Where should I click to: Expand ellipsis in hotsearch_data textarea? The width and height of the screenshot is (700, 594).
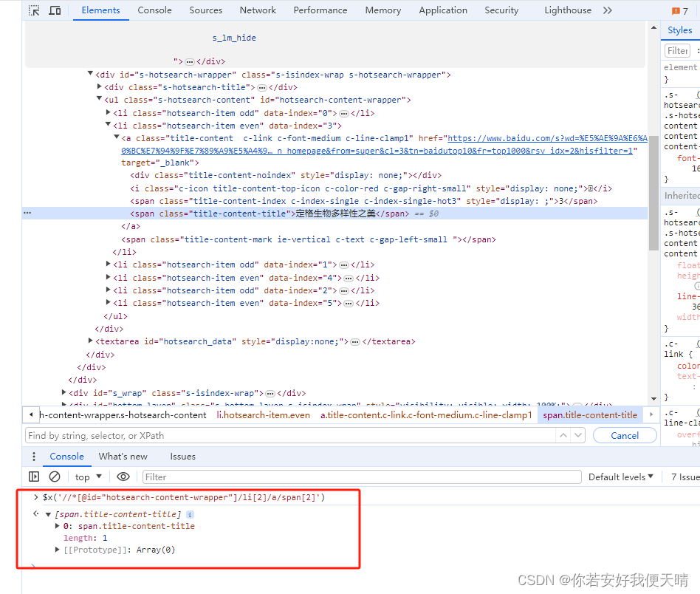pyautogui.click(x=355, y=342)
